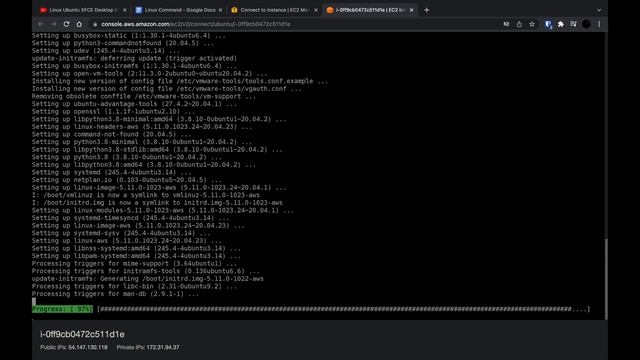This screenshot has height=360, width=640.
Task: Click line 'Setting up openssl'
Action: pyautogui.click(x=113, y=111)
